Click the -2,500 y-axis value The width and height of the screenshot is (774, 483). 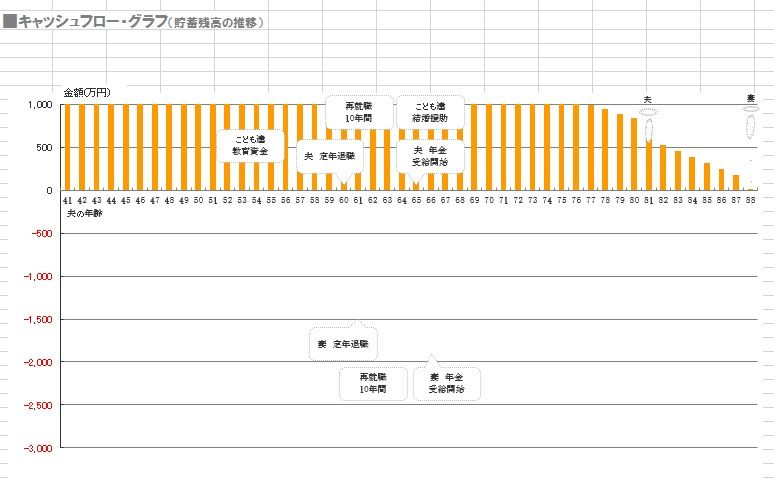(x=38, y=405)
